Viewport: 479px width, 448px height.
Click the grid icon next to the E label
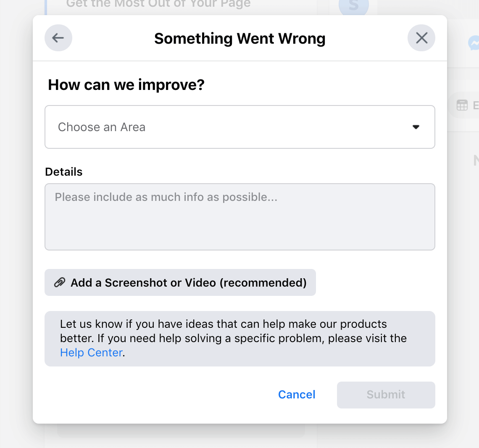tap(462, 105)
